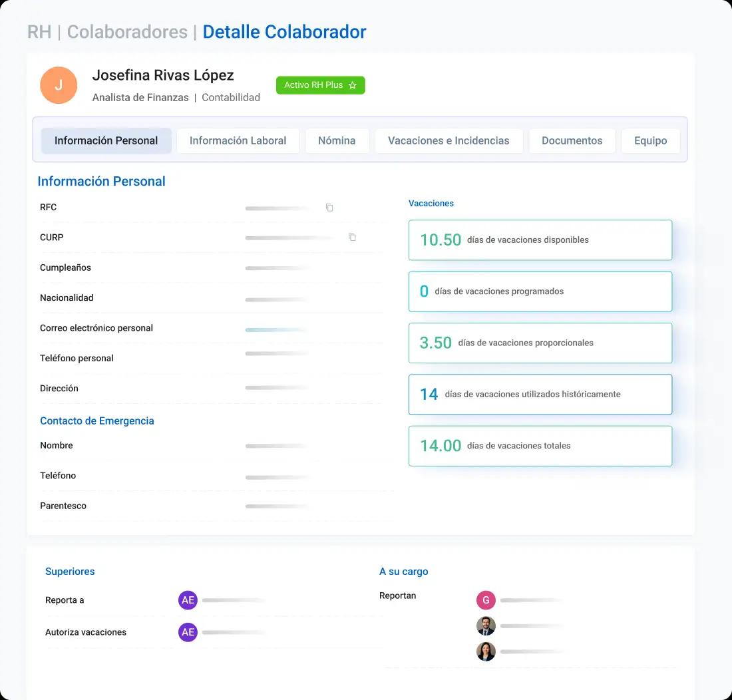Open the Nómina tab
The height and width of the screenshot is (700, 732).
(337, 140)
